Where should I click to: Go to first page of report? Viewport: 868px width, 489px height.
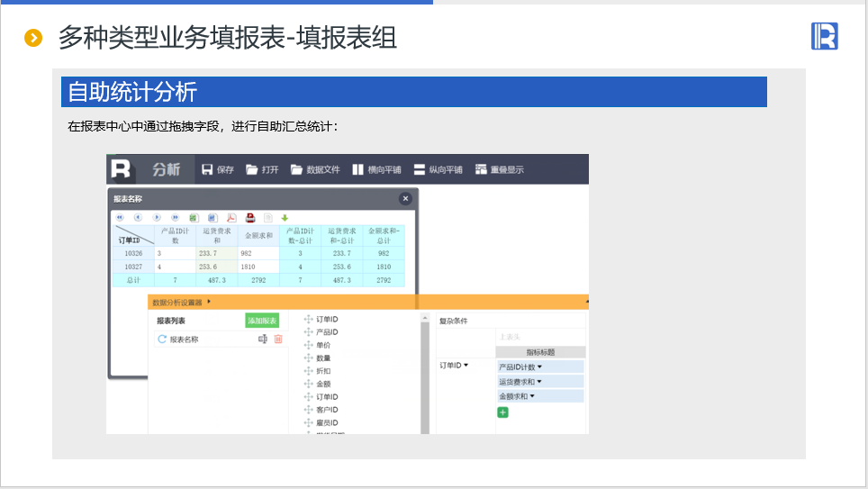pos(120,217)
